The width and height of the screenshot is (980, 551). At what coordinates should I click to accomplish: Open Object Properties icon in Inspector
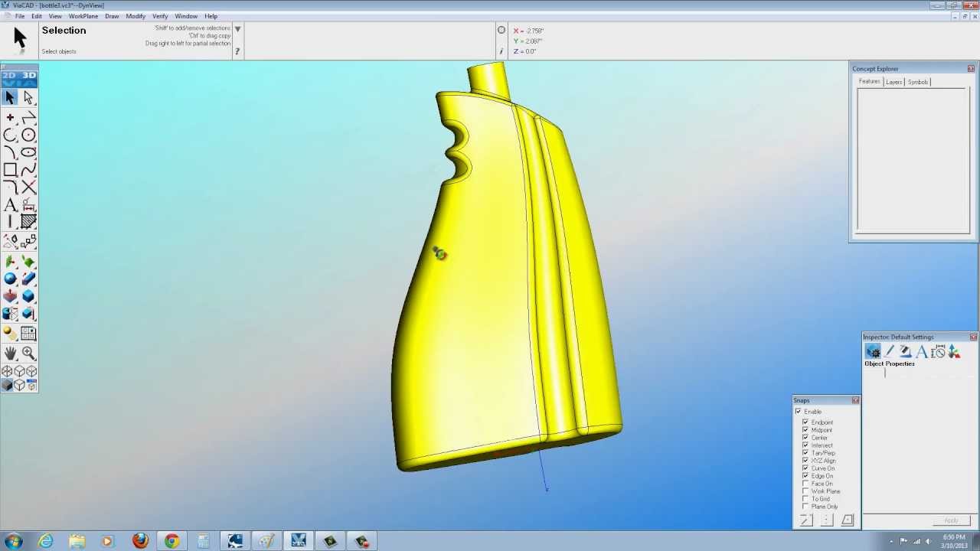(x=873, y=351)
